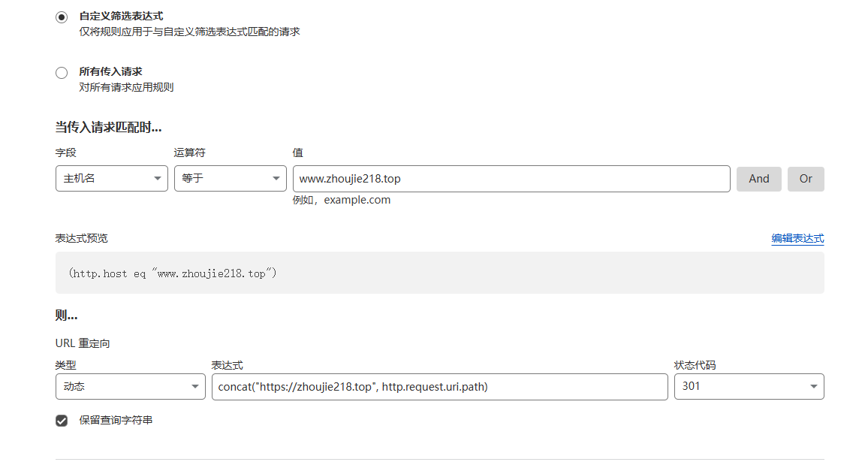Open the 编辑表达式 link
The width and height of the screenshot is (868, 462).
tap(797, 239)
